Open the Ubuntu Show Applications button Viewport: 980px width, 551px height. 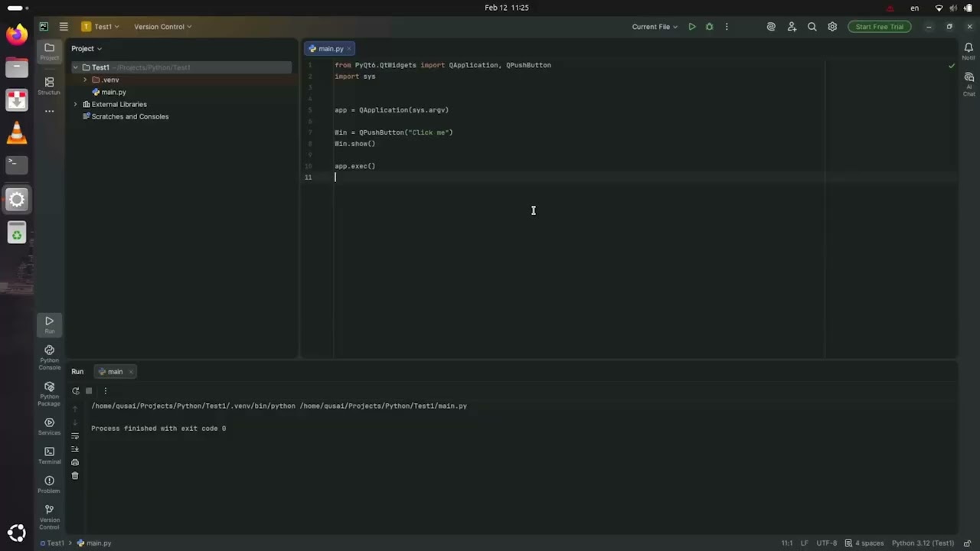(17, 533)
